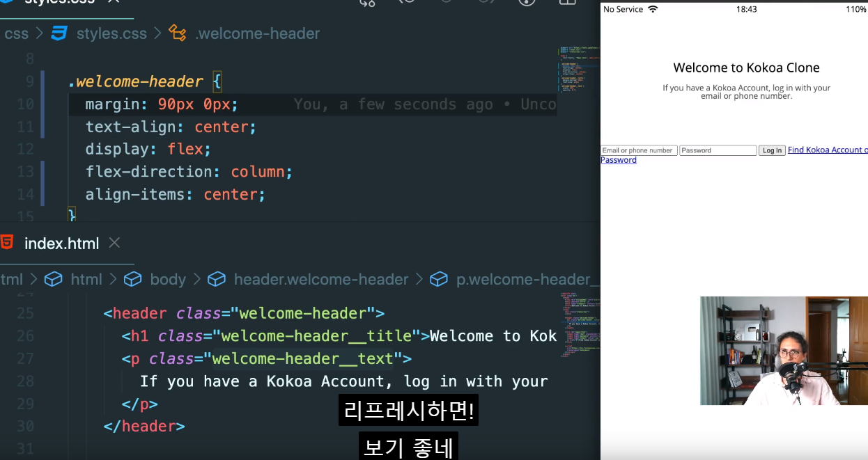Open the html breadcrumb in index.html

click(x=86, y=279)
